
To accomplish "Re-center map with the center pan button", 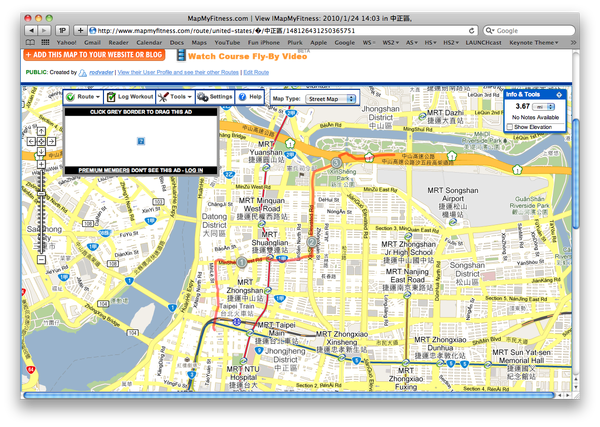I will point(41,142).
